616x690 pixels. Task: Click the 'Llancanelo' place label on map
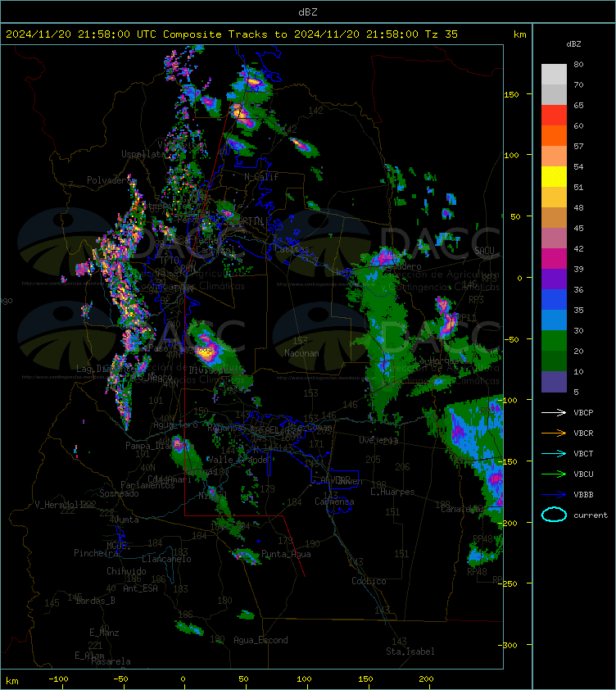[166, 559]
